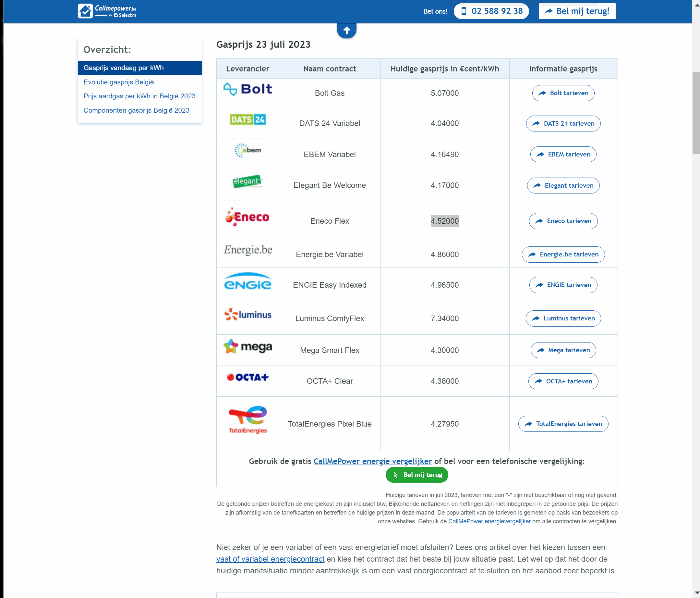Click Componenten gasprijs België 2023 link

pos(136,110)
